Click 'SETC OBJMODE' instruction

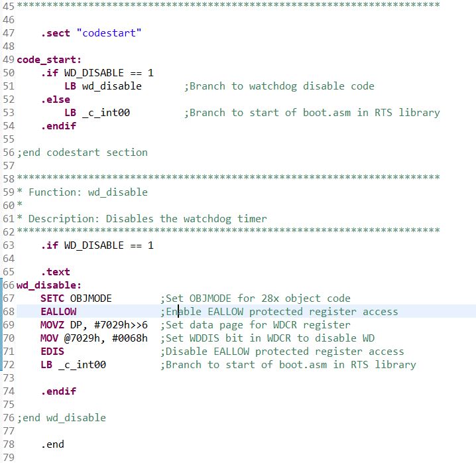point(76,298)
